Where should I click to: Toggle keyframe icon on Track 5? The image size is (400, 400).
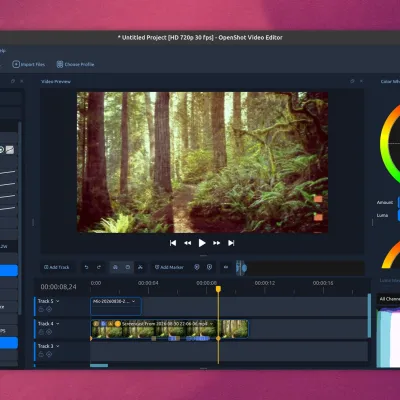tap(49, 309)
